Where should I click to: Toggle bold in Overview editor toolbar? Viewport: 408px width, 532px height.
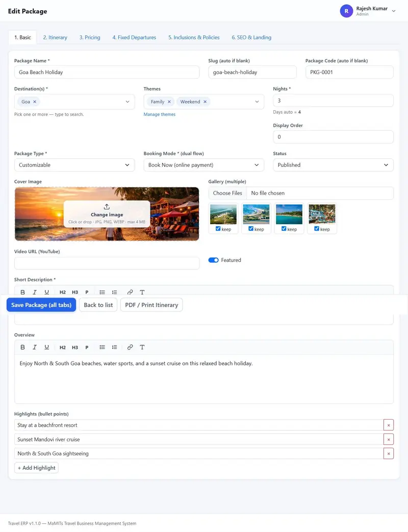tap(23, 347)
